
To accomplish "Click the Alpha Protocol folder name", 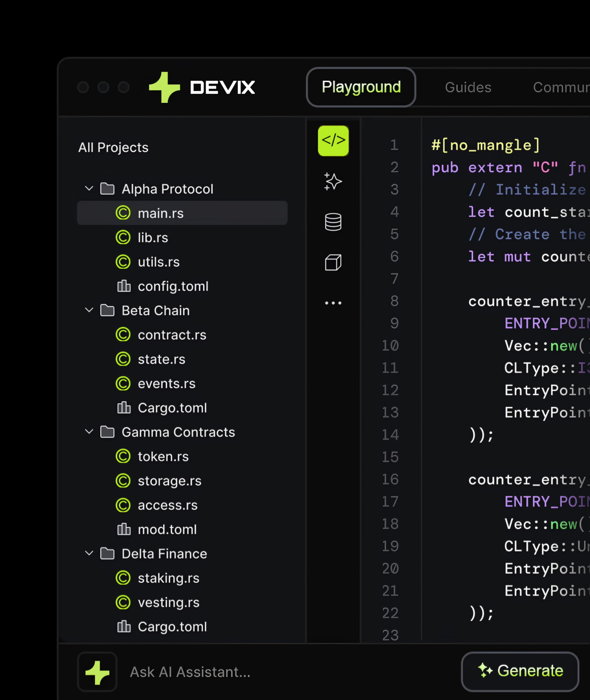I will 167,189.
